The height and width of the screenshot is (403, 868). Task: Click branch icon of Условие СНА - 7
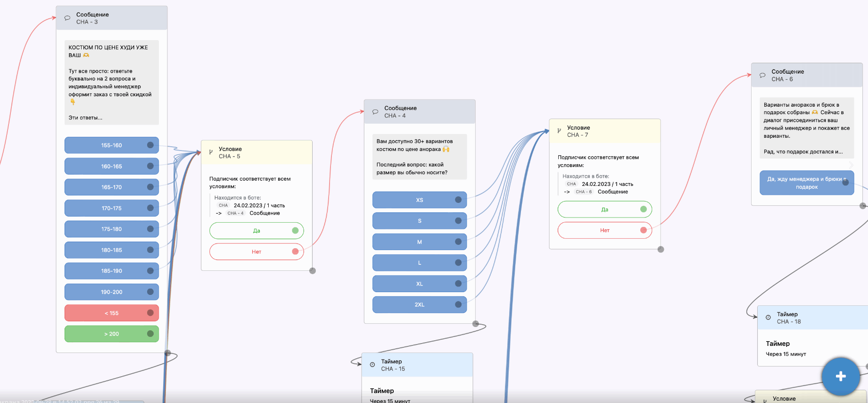point(559,131)
